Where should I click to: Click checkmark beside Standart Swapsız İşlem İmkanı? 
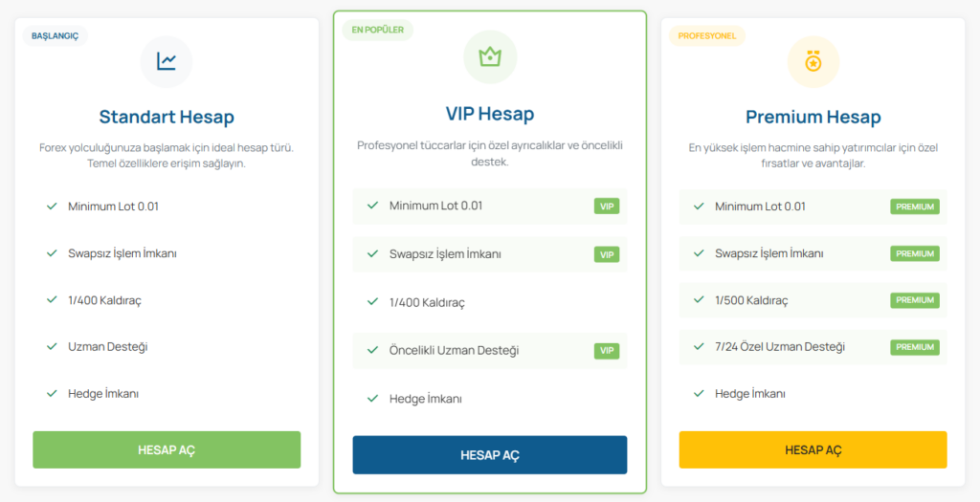tap(52, 252)
